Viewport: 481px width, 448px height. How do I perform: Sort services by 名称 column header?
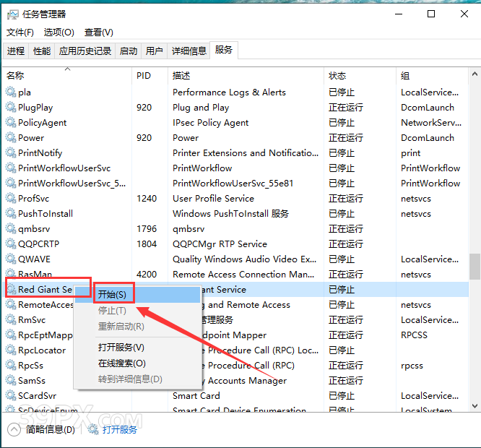point(16,76)
